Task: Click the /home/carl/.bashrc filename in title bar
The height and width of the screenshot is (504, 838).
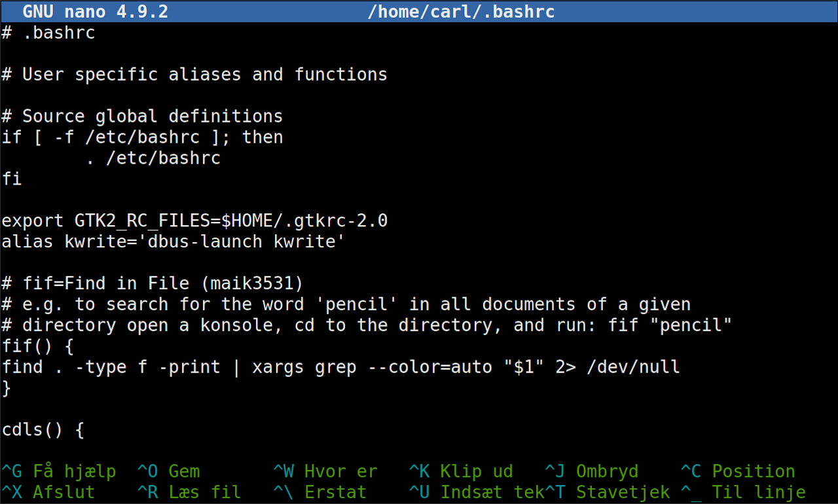Action: point(461,11)
